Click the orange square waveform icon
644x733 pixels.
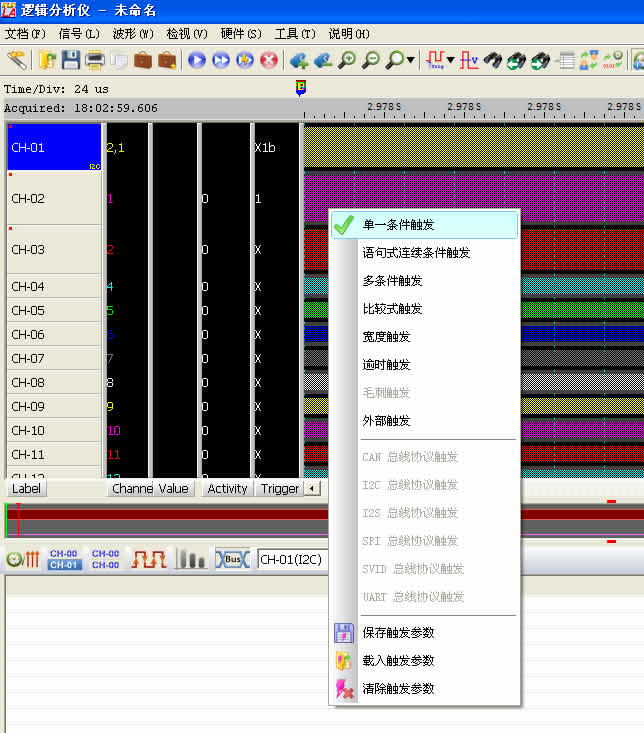click(x=149, y=559)
